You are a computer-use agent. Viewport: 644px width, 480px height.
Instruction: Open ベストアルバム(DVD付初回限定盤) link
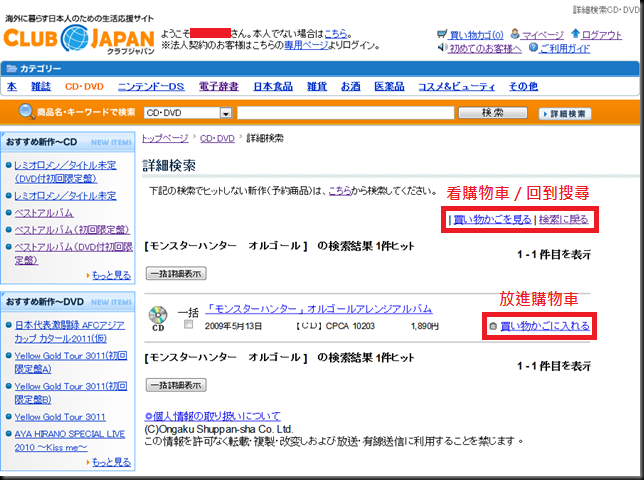[x=74, y=253]
